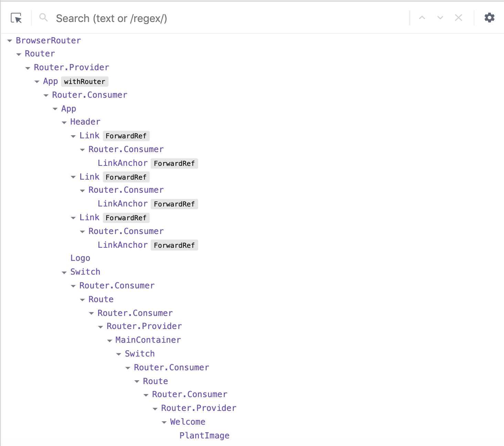Collapse the Welcome component node
The image size is (504, 446).
164,422
